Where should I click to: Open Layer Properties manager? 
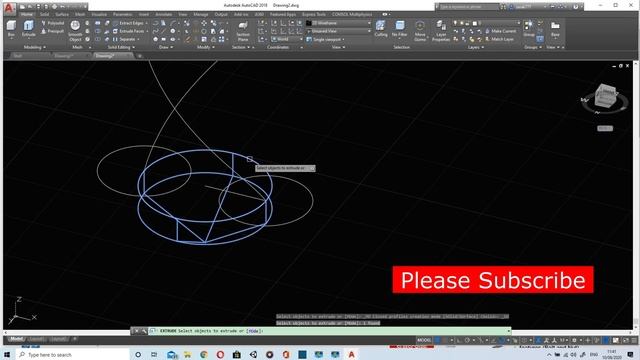pos(441,31)
